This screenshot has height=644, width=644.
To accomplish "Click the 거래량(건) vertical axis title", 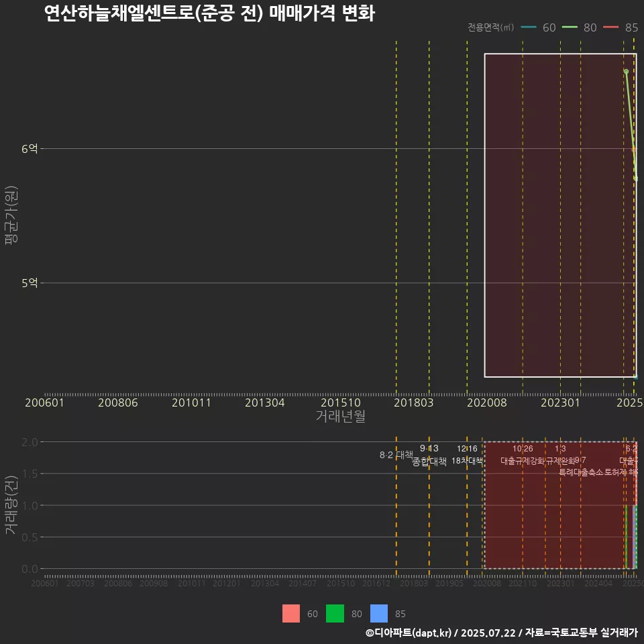I will 11,505.
